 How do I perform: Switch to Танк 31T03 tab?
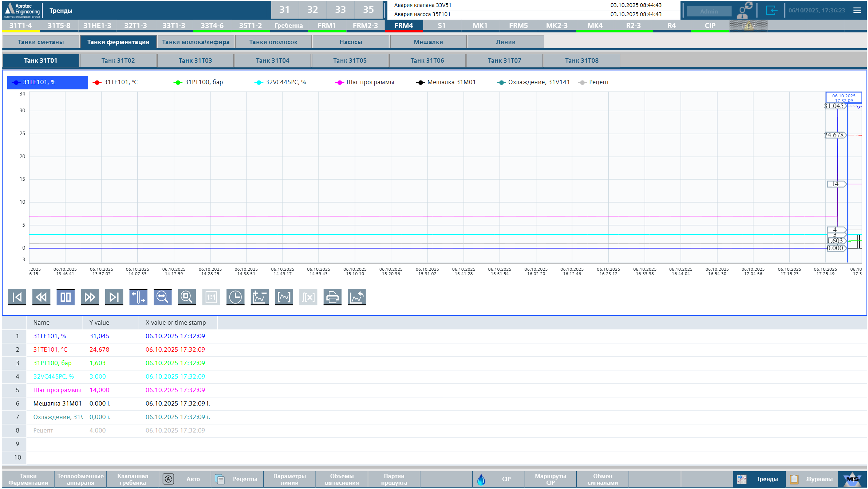pos(195,60)
